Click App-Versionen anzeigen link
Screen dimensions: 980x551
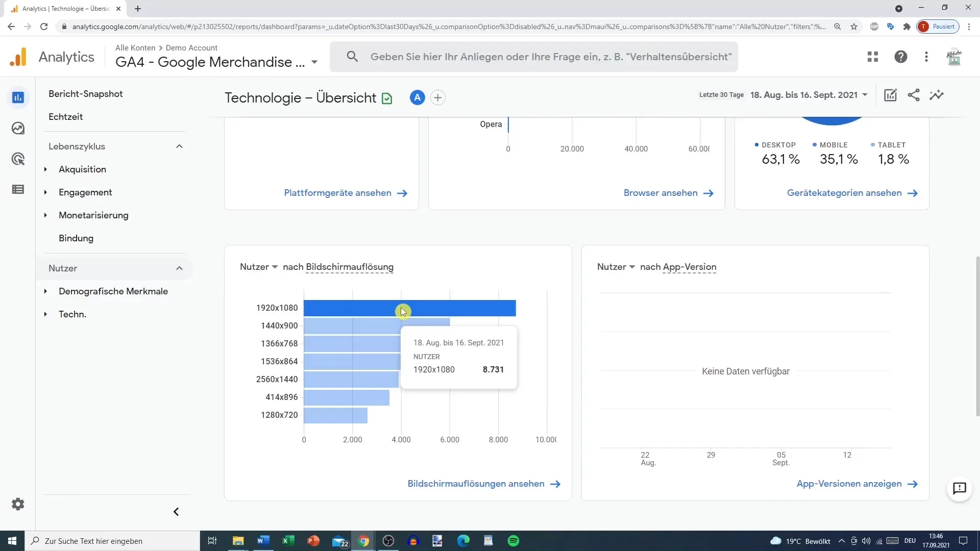(857, 484)
